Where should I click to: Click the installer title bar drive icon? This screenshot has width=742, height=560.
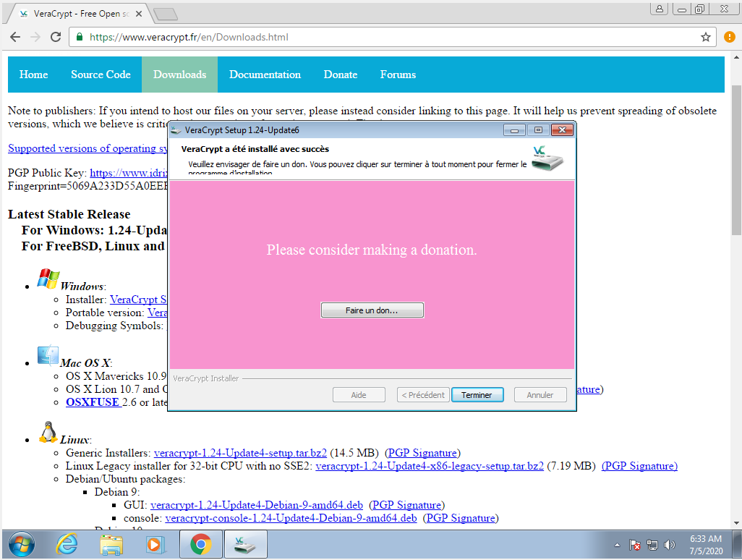(x=176, y=130)
